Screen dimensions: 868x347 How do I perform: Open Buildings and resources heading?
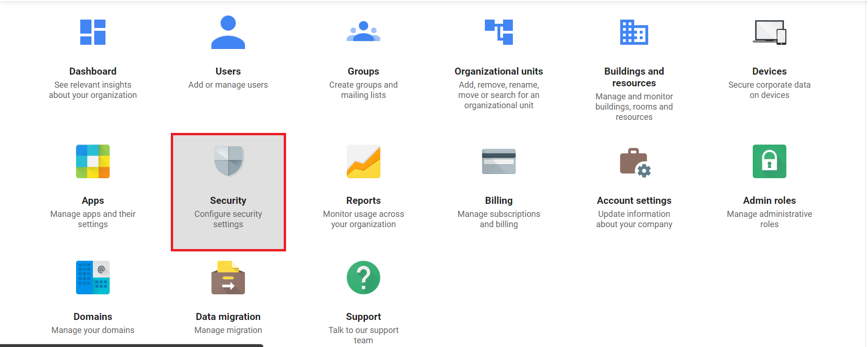(634, 77)
